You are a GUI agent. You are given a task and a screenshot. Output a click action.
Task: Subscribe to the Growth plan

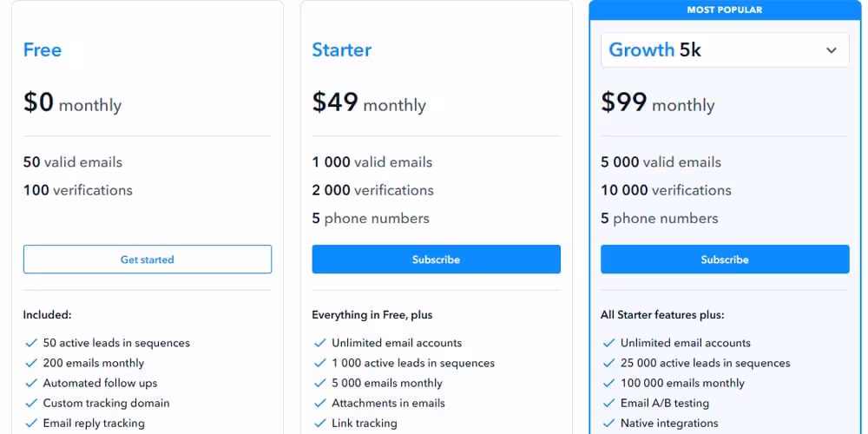[x=725, y=259]
